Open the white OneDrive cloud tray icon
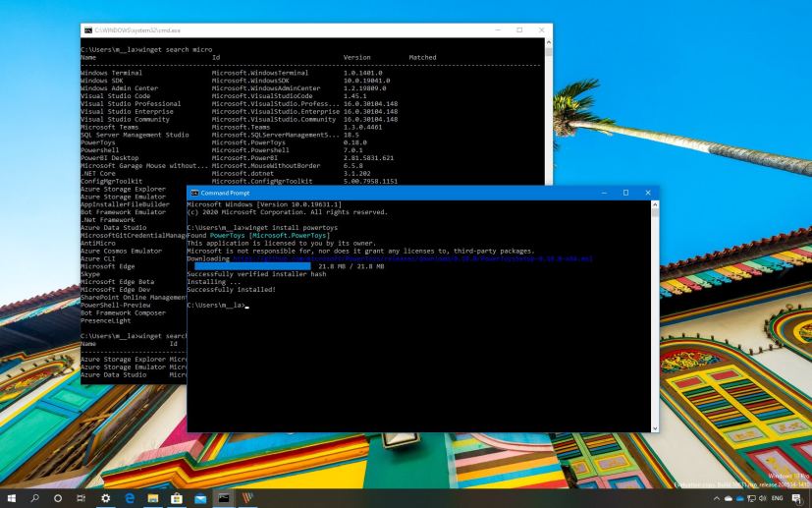The height and width of the screenshot is (508, 812). click(x=729, y=499)
